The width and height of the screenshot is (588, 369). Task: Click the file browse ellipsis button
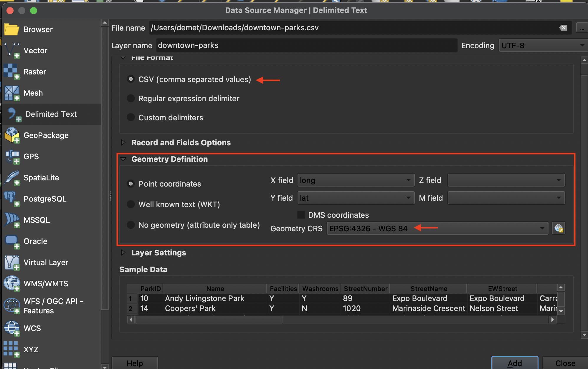click(x=582, y=28)
